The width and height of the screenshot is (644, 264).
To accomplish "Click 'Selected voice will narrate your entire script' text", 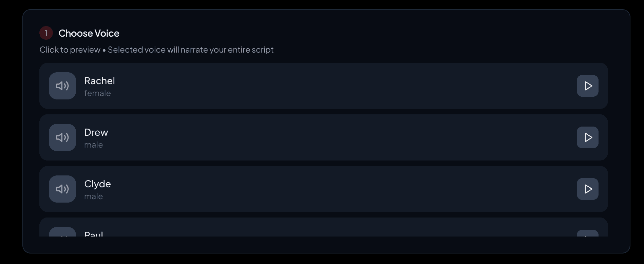I will click(x=191, y=50).
